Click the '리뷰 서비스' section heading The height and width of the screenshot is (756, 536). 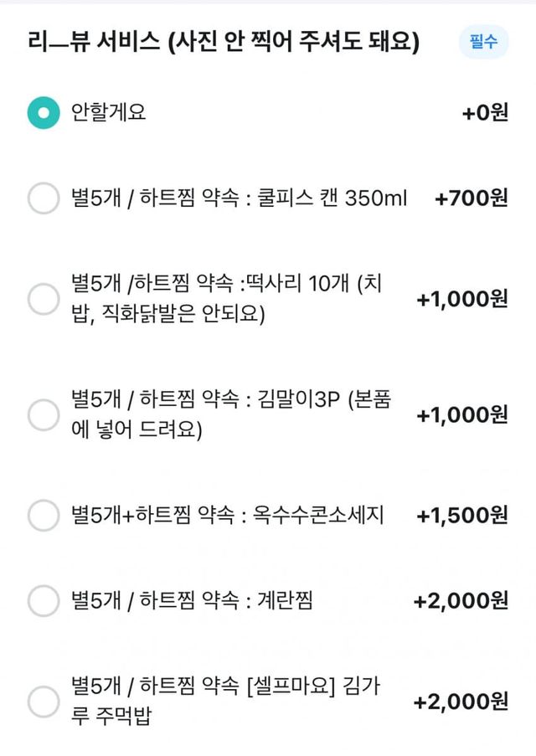click(222, 43)
